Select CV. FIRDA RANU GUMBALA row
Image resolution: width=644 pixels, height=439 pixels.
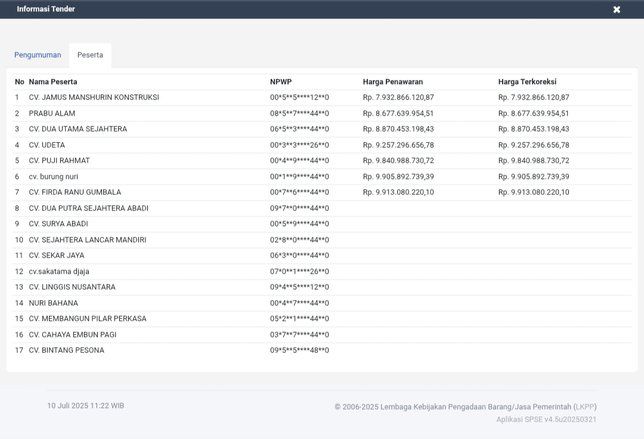(75, 192)
